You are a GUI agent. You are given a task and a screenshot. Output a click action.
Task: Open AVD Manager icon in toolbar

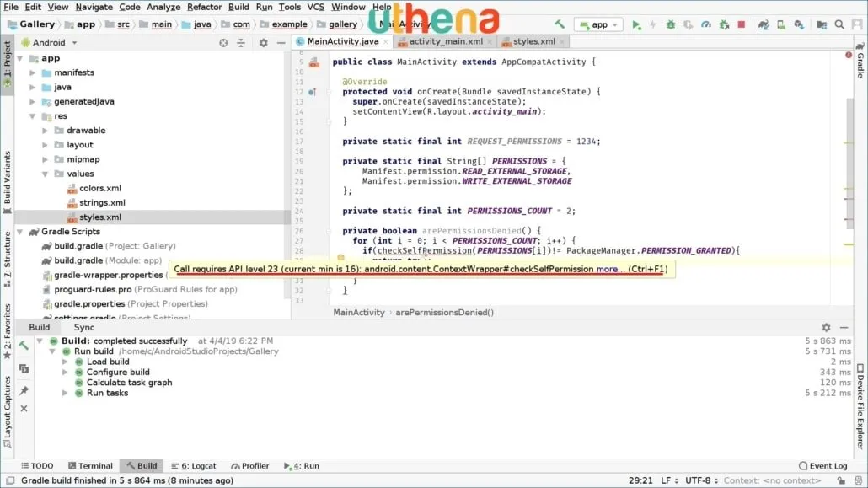(781, 25)
